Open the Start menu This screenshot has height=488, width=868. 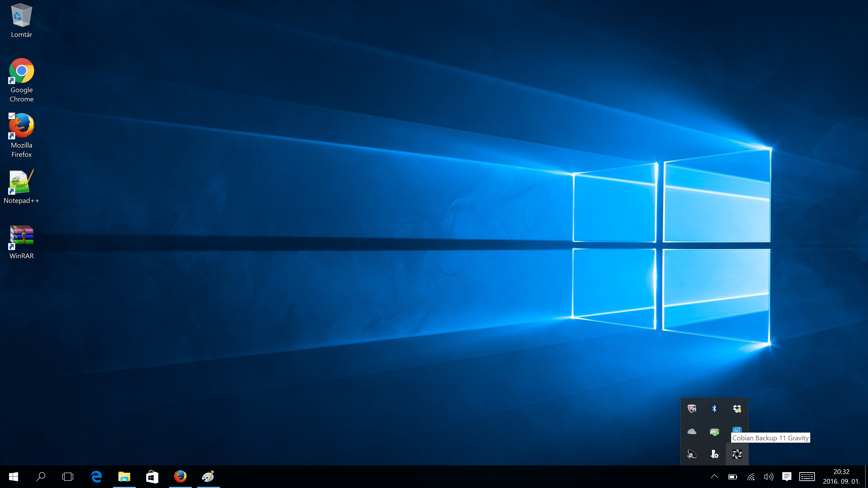coord(14,476)
